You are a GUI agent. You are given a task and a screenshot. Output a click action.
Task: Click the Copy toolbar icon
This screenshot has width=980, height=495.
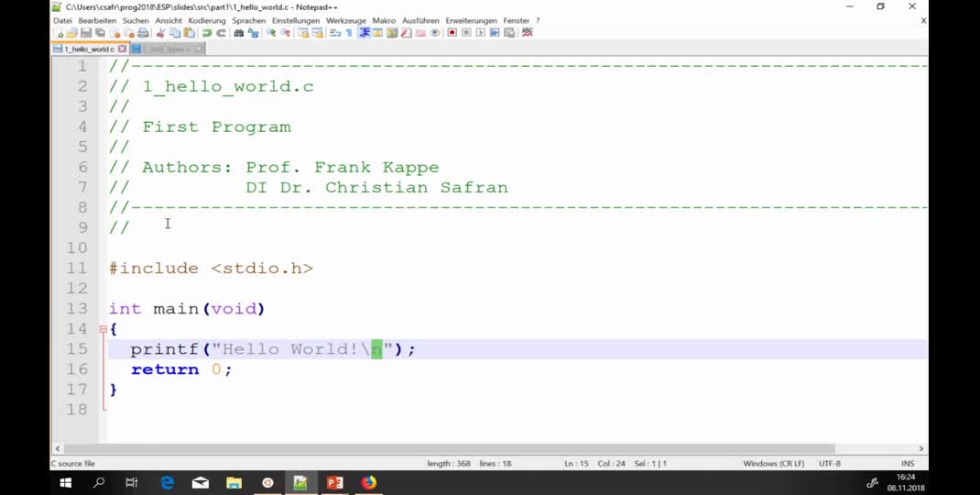tap(175, 32)
